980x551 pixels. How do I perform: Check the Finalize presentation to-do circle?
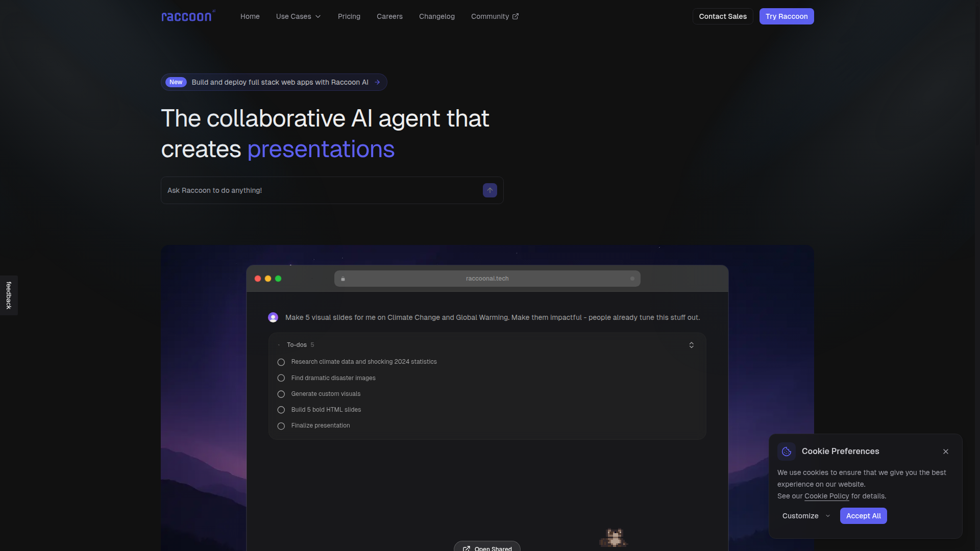pos(281,425)
